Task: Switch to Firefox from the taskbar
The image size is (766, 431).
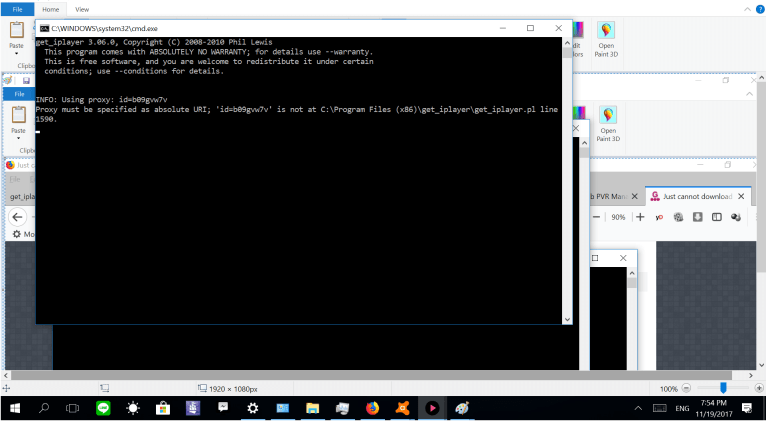Action: [x=373, y=408]
